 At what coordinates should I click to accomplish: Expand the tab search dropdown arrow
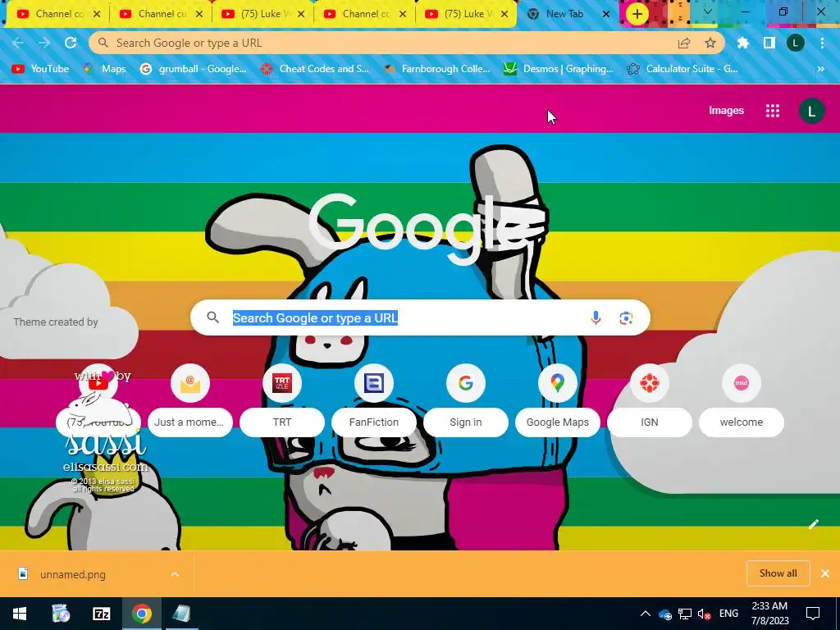tap(708, 11)
